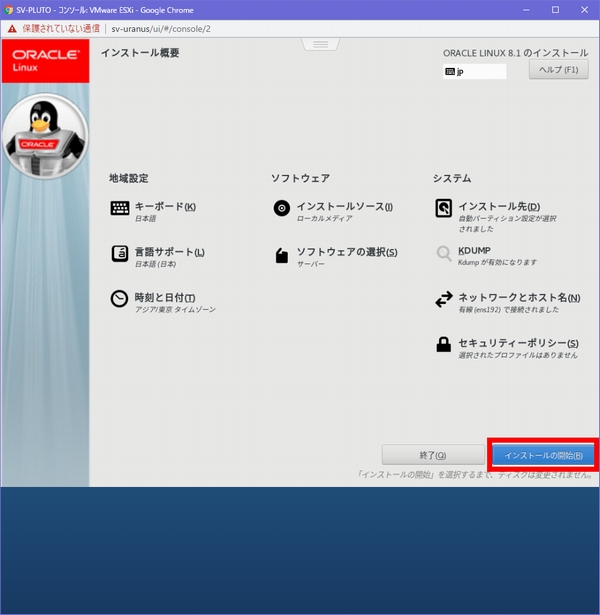The width and height of the screenshot is (600, 615).
Task: Click the 保護されていない通信 label
Action: click(x=61, y=29)
